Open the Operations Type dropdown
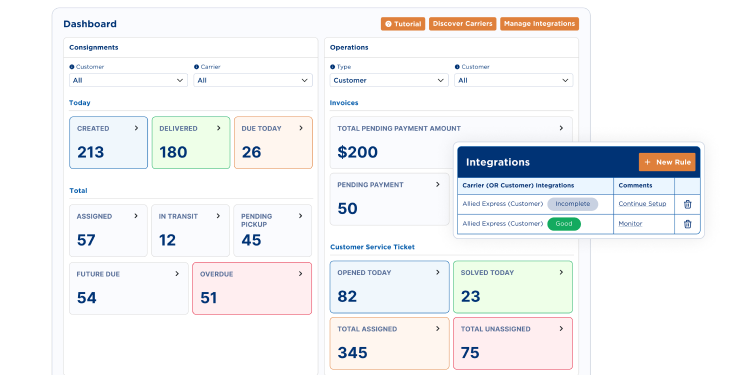Viewport: 742px width, 375px height. pos(389,80)
